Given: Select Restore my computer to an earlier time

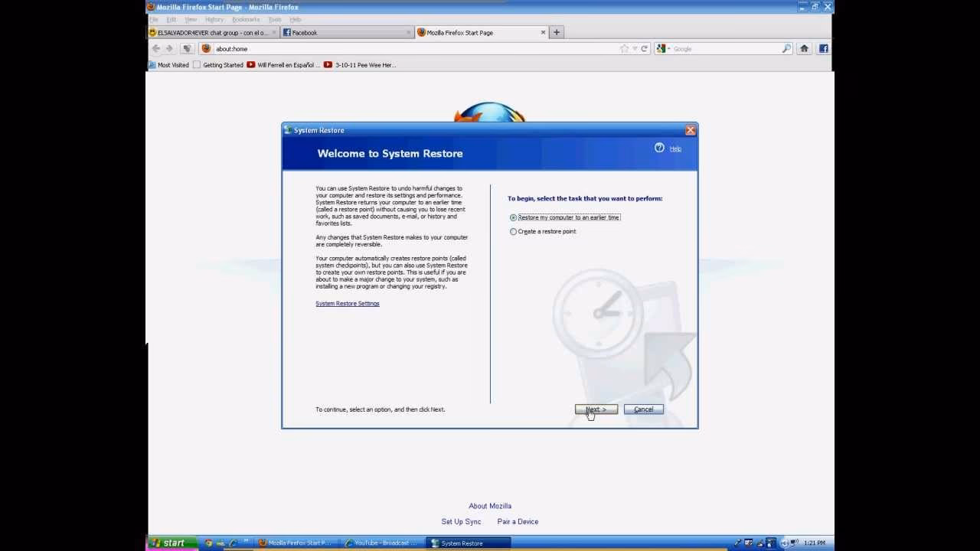Looking at the screenshot, I should pyautogui.click(x=513, y=217).
